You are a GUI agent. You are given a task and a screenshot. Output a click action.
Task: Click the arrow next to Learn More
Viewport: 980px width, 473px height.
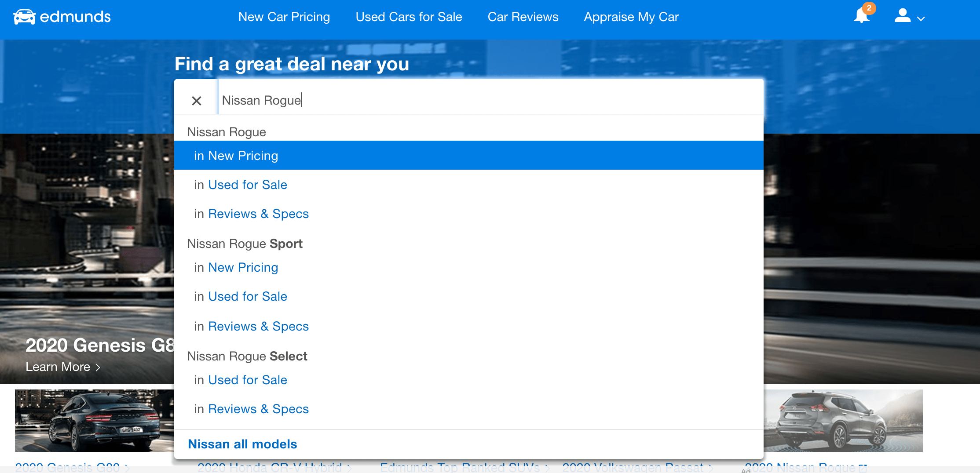pyautogui.click(x=99, y=367)
